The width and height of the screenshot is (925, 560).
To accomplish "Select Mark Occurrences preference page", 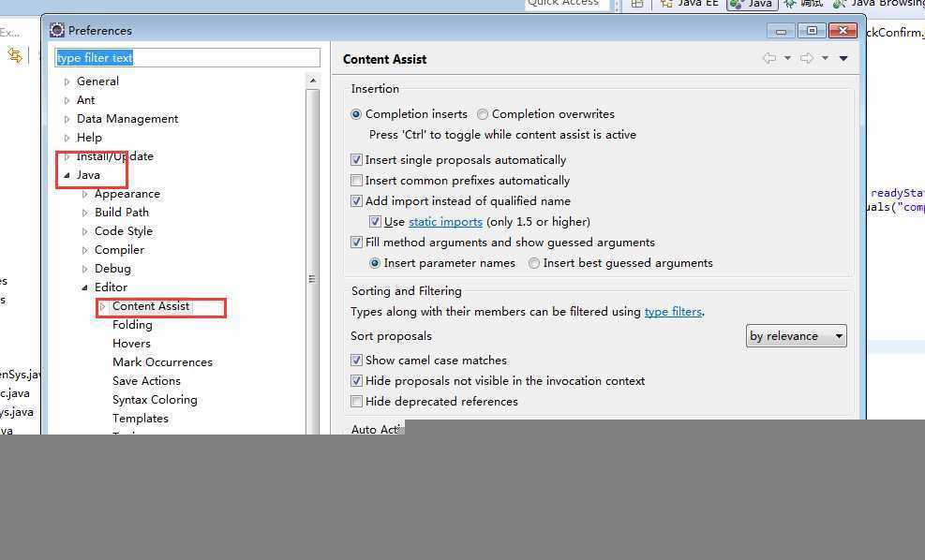I will 162,362.
